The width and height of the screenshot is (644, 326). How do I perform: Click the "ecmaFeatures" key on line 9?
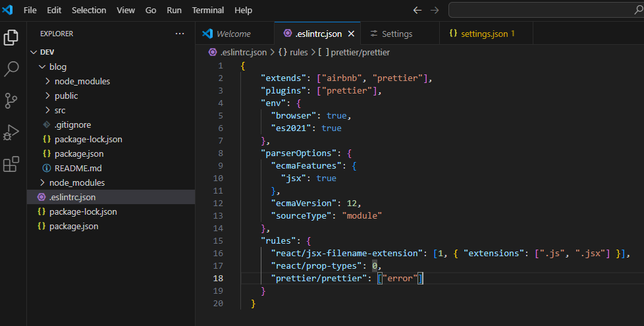click(x=306, y=166)
